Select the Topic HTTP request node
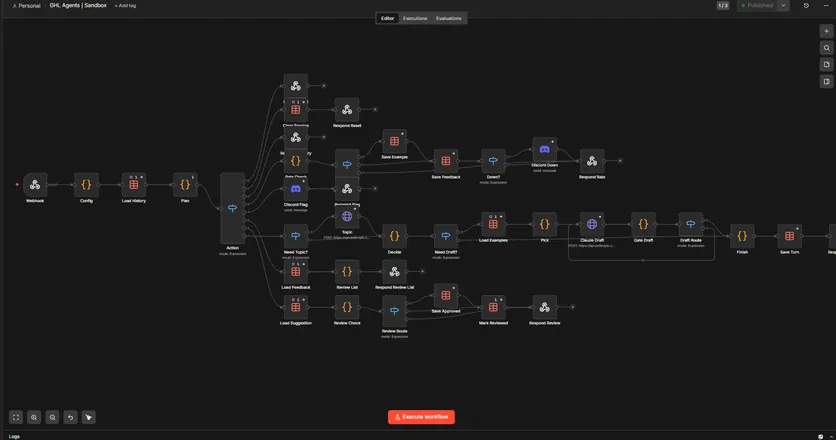Screen dimensions: 836x440 [x=347, y=217]
